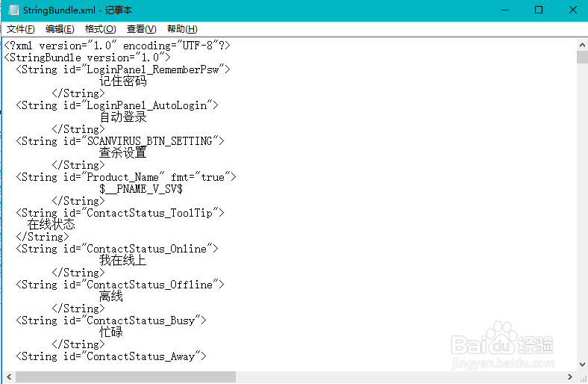Click the text $__PNAME_V_SV$
This screenshot has height=384, width=588.
[141, 189]
